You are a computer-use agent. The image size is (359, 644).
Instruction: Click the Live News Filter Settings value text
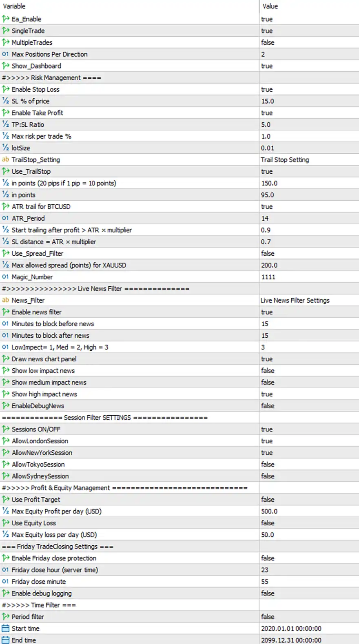(x=295, y=300)
